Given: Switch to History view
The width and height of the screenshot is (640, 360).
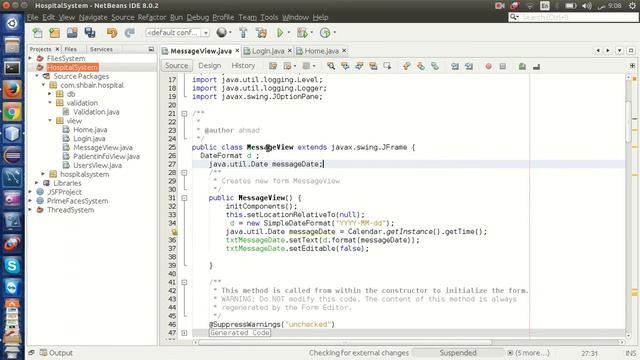Looking at the screenshot, I should pyautogui.click(x=243, y=65).
